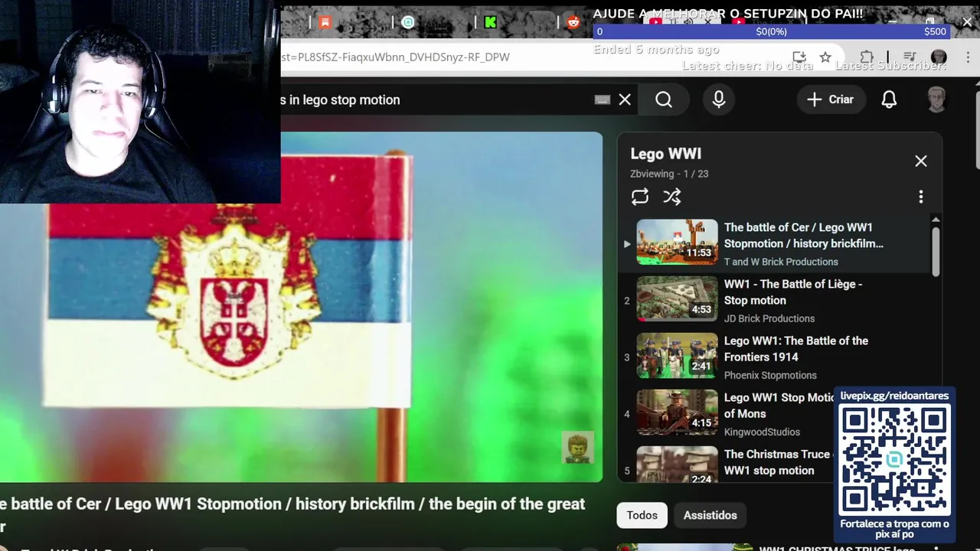
Task: Switch to the Kick browser tab
Action: [x=491, y=22]
